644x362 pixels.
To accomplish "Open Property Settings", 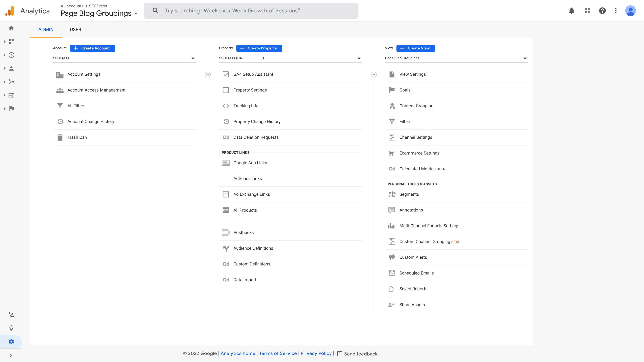I will pyautogui.click(x=290, y=90).
